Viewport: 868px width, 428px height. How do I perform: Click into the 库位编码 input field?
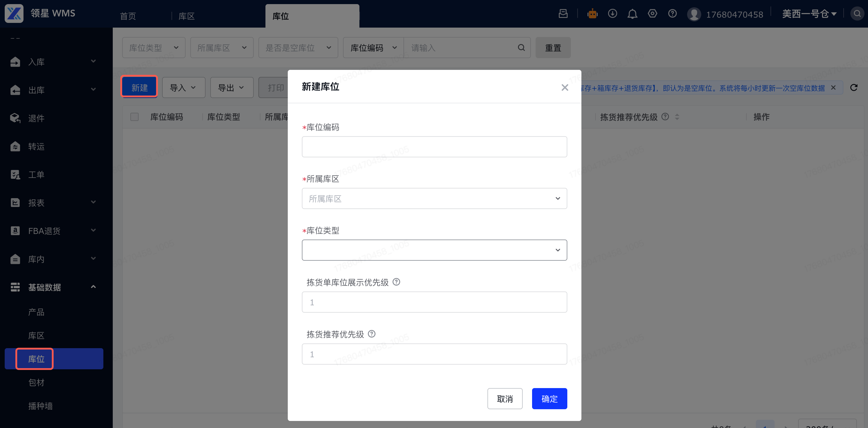coord(434,147)
